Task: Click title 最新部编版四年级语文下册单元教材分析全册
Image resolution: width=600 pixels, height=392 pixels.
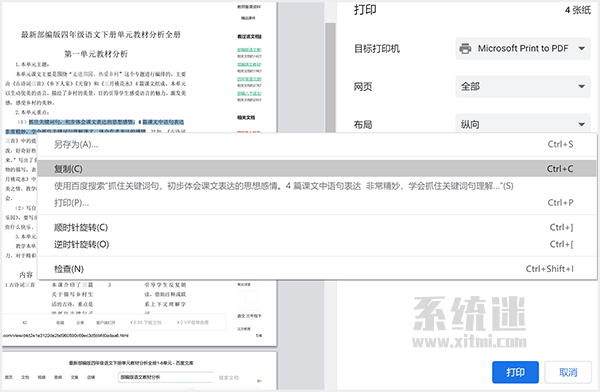Action: [x=101, y=35]
